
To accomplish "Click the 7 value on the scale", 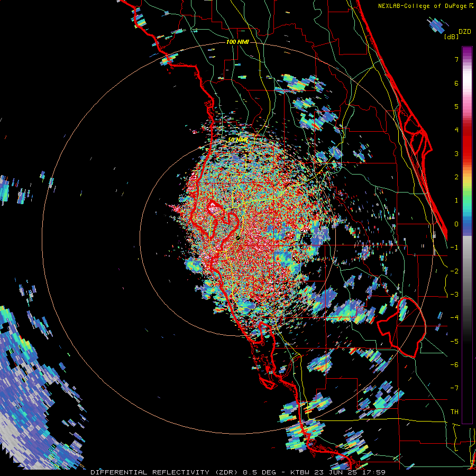I will pos(456,59).
